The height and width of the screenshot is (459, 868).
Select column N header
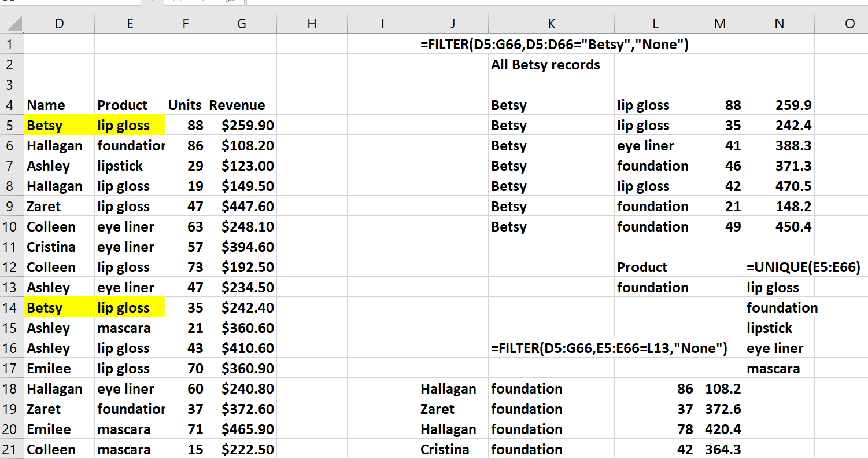[779, 24]
